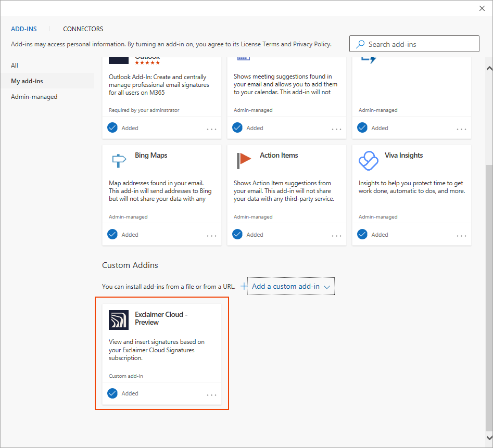Select Admin-managed in the left sidebar

point(34,97)
